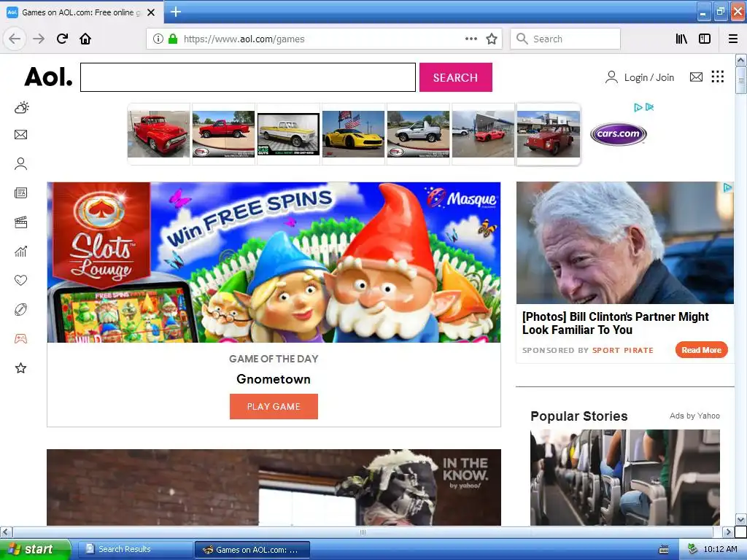Select the Games on AOL.com browser tab
Screen dimensions: 747x560
[x=82, y=12]
